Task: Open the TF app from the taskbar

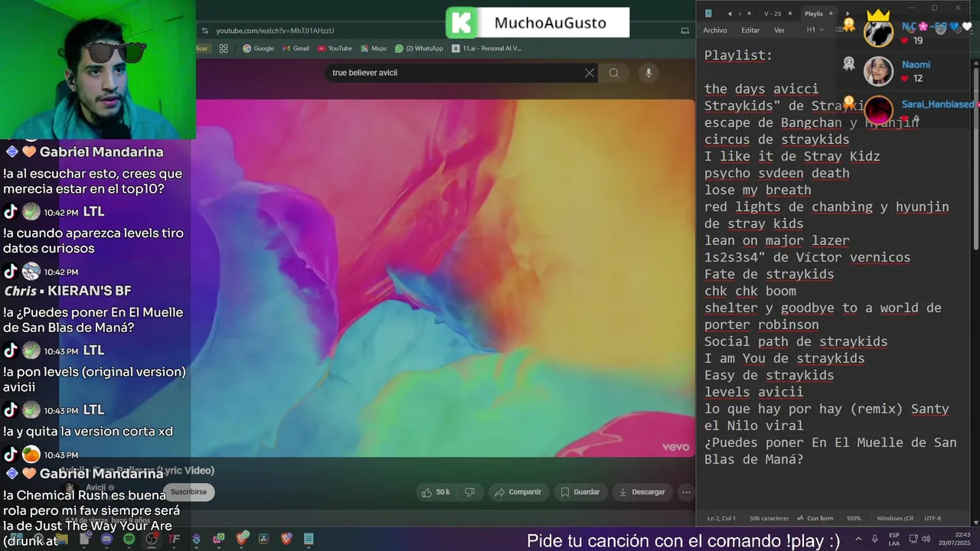Action: tap(174, 540)
